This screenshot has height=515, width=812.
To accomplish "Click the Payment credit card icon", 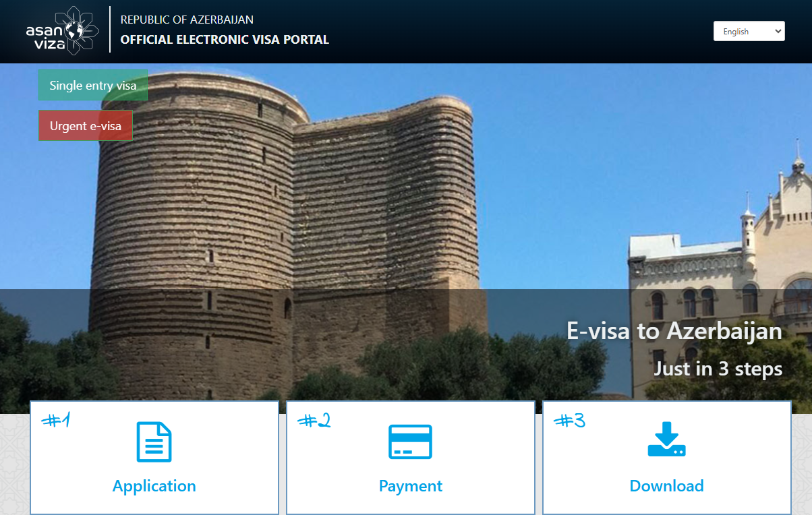I will [x=410, y=442].
